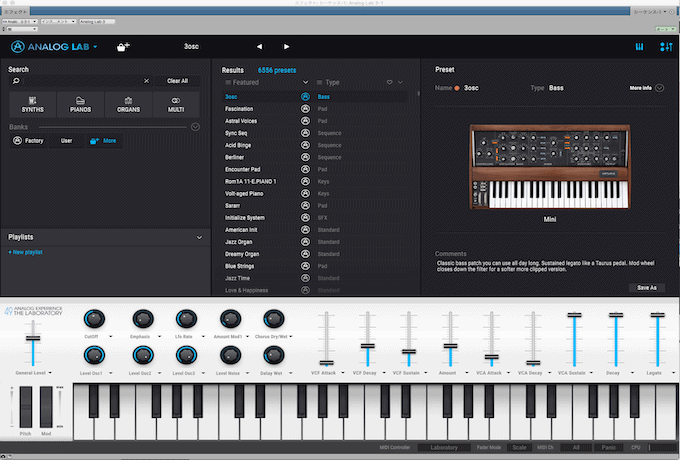
Task: Click Arturia icon on Acid Binge row
Action: (x=305, y=145)
